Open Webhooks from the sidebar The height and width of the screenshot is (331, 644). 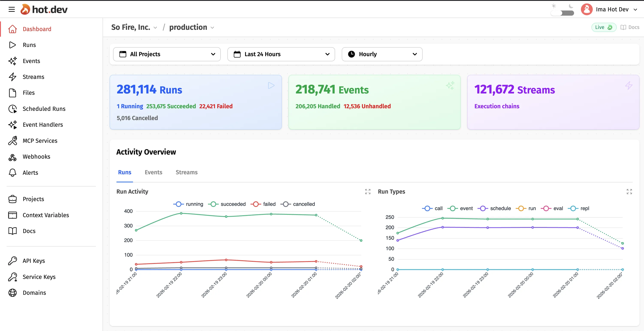click(x=37, y=156)
